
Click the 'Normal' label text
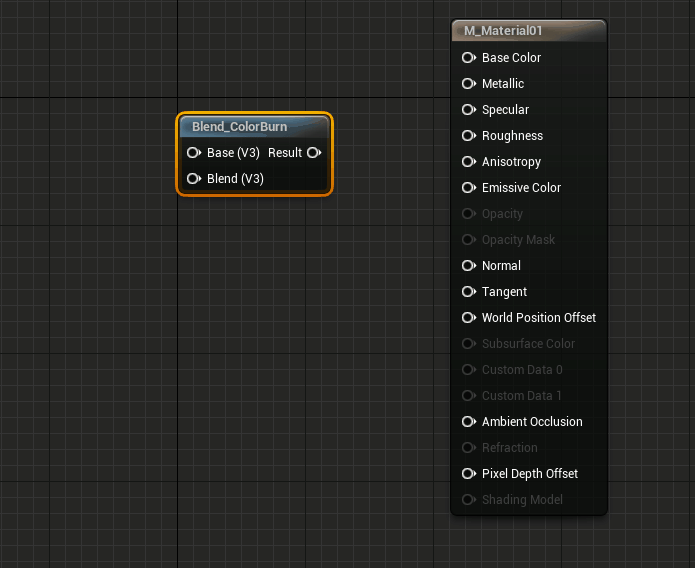pos(501,266)
